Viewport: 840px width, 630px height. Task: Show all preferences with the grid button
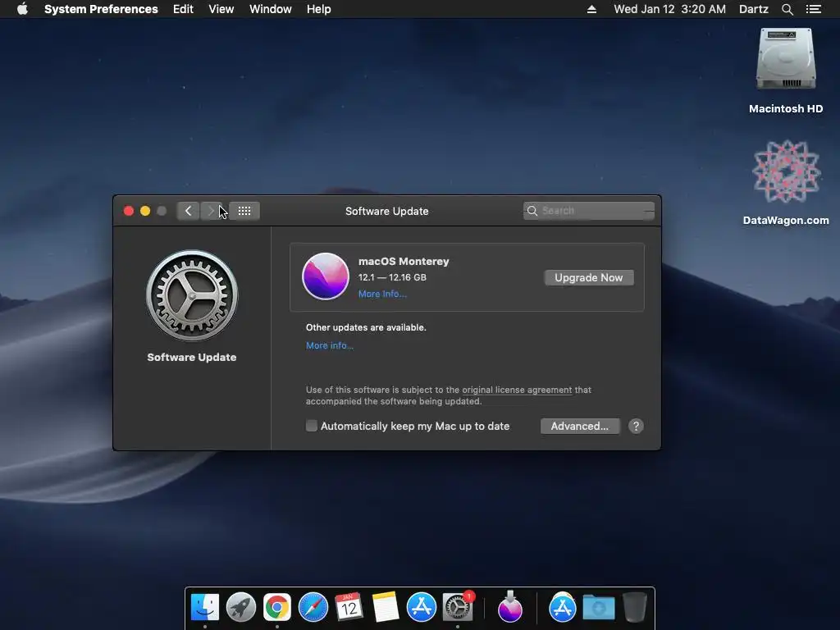click(x=244, y=211)
